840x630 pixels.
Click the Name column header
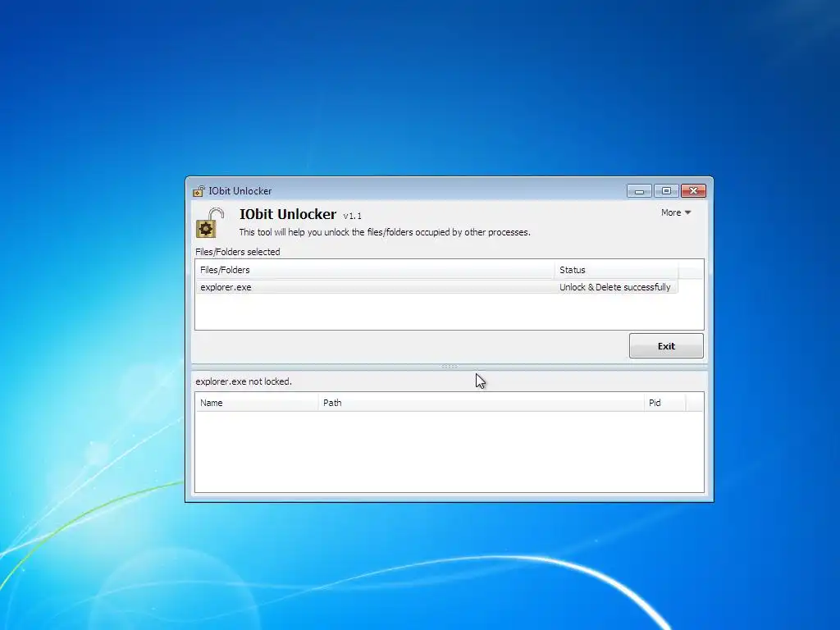pos(257,403)
